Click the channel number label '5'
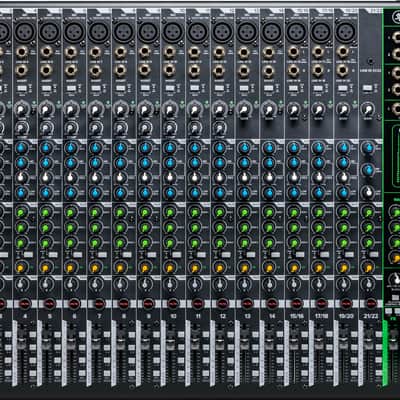The width and height of the screenshot is (400, 400). coord(49,316)
